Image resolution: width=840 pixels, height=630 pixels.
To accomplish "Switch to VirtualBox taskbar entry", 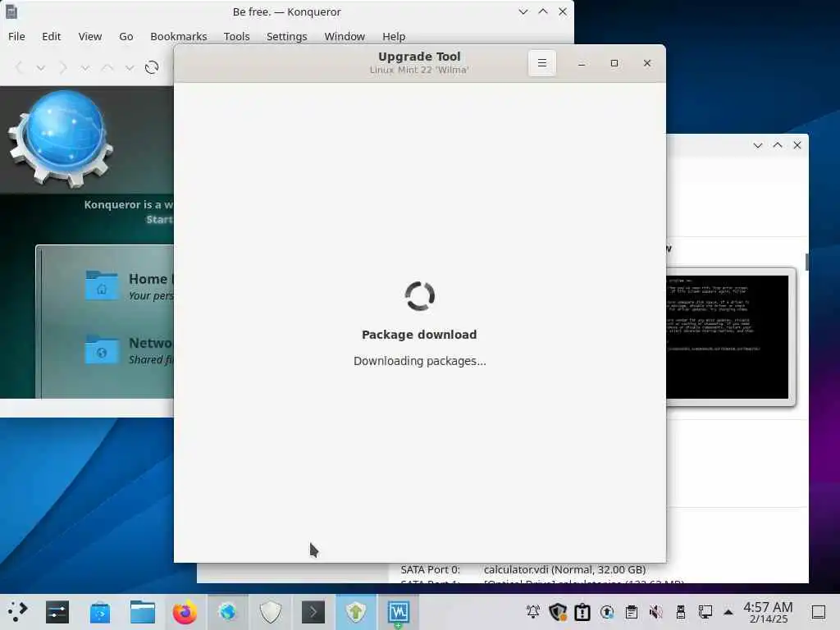I will [399, 612].
